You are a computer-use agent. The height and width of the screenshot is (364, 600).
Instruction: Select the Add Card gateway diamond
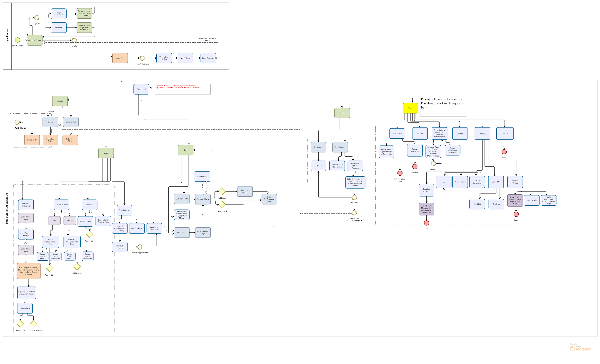pyautogui.click(x=222, y=191)
